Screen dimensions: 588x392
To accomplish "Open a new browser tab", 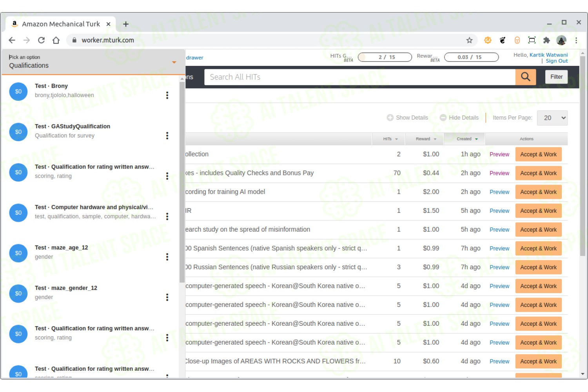I will pos(126,24).
